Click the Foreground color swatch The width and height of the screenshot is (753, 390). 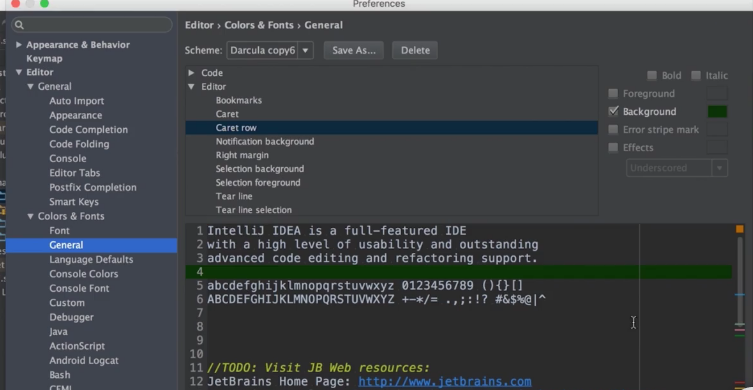click(717, 94)
